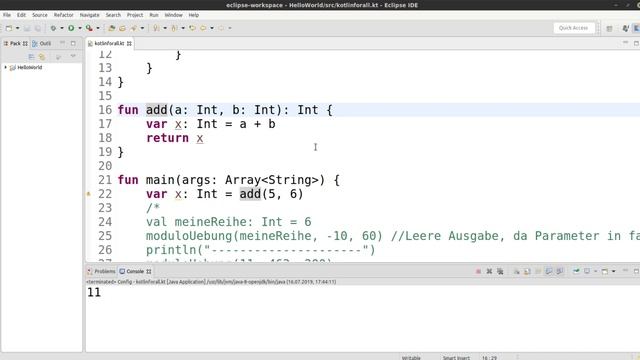Expand the HelloWorld project tree node
The height and width of the screenshot is (360, 640).
6,67
